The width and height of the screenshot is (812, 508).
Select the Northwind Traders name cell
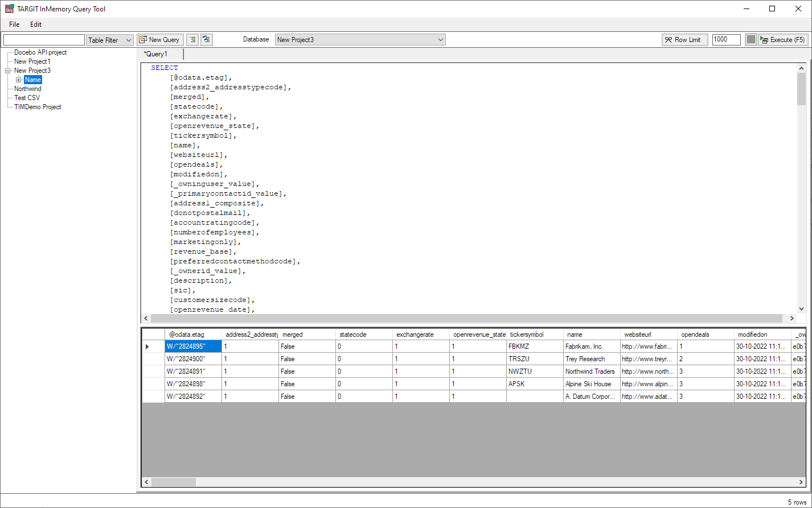point(592,371)
